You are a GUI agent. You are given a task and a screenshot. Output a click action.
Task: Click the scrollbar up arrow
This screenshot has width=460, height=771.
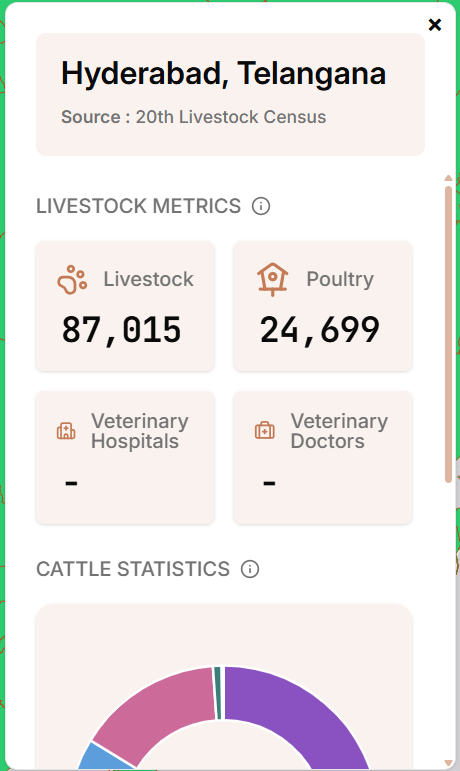click(x=448, y=178)
